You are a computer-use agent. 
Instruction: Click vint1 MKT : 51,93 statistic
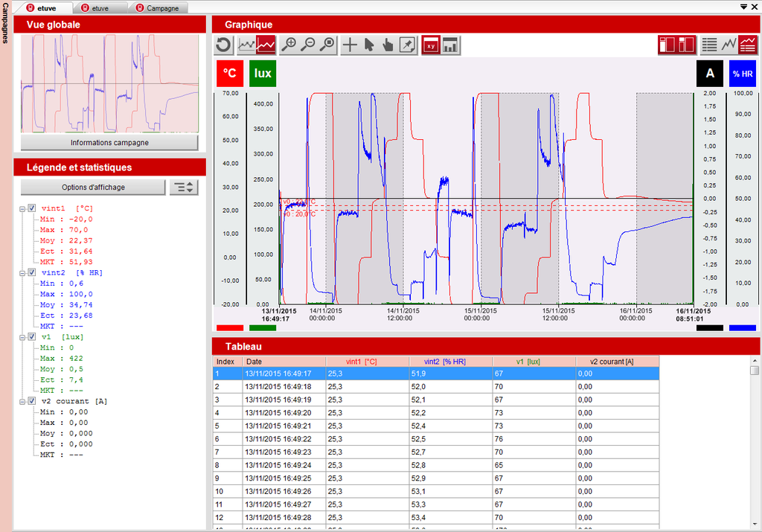(x=66, y=262)
